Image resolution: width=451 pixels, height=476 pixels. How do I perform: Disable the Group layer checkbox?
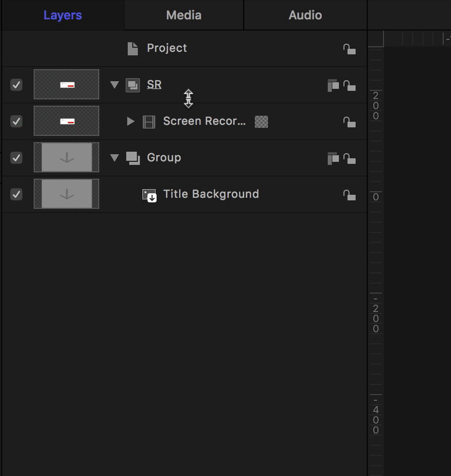(16, 158)
